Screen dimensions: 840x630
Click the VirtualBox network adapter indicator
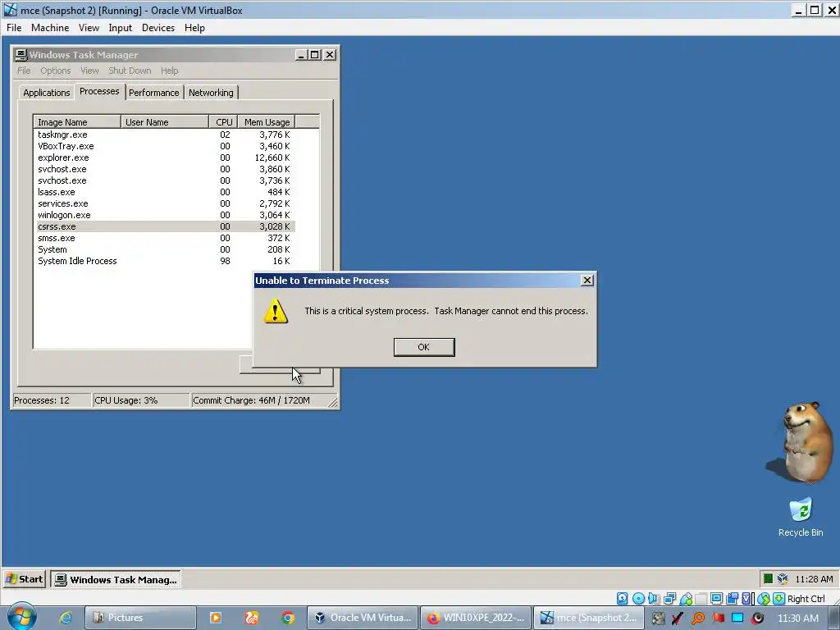669,598
